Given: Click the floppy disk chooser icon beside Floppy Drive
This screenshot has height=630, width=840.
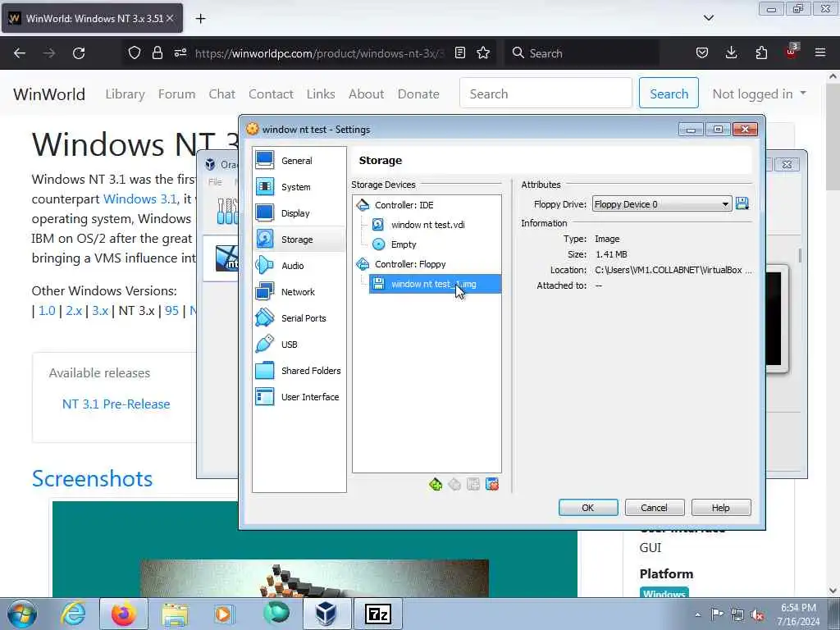Looking at the screenshot, I should click(742, 203).
